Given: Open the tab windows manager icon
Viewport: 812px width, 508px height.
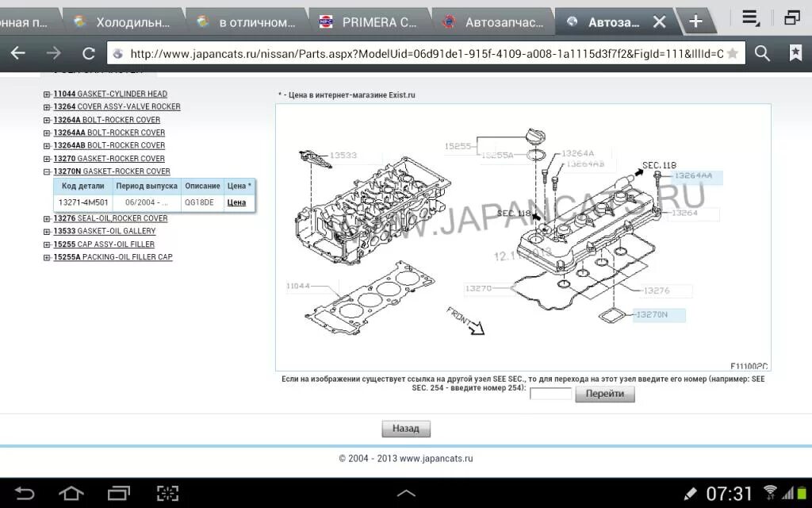Looking at the screenshot, I should point(792,18).
